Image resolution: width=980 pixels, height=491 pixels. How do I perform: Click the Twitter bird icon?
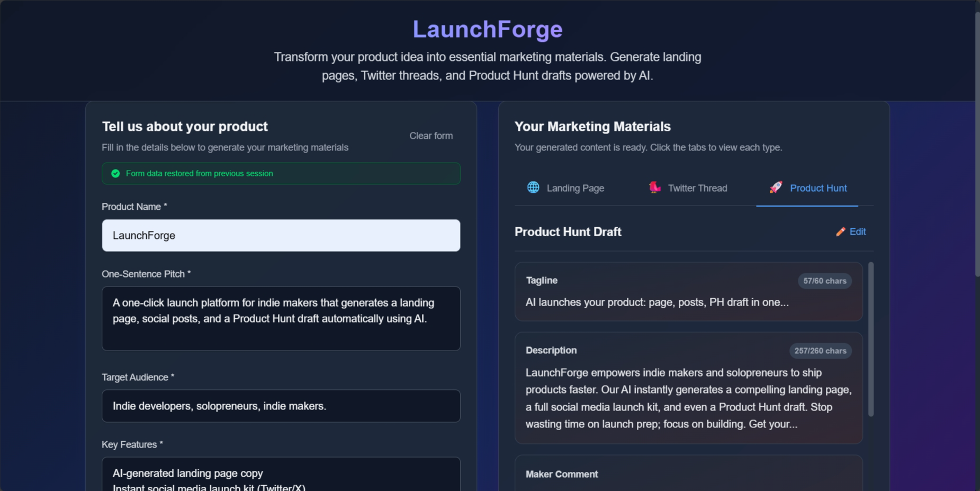pyautogui.click(x=654, y=187)
